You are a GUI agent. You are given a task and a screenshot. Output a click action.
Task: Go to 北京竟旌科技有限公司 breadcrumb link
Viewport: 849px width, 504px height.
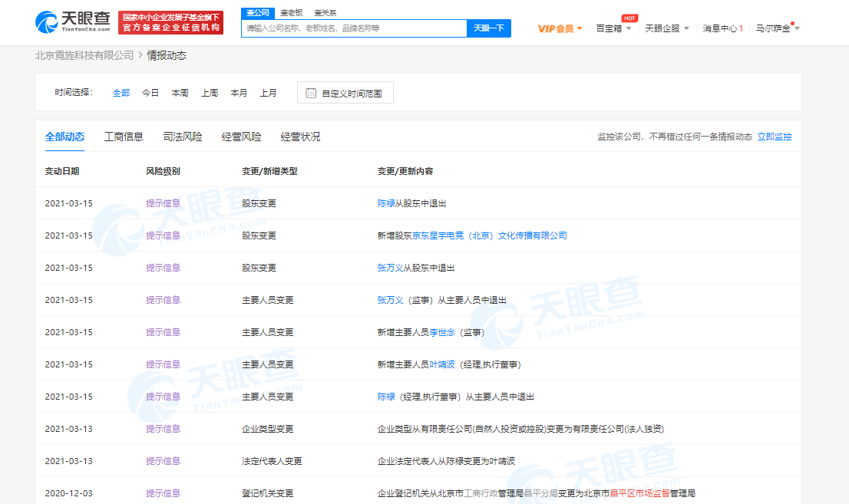(x=84, y=55)
